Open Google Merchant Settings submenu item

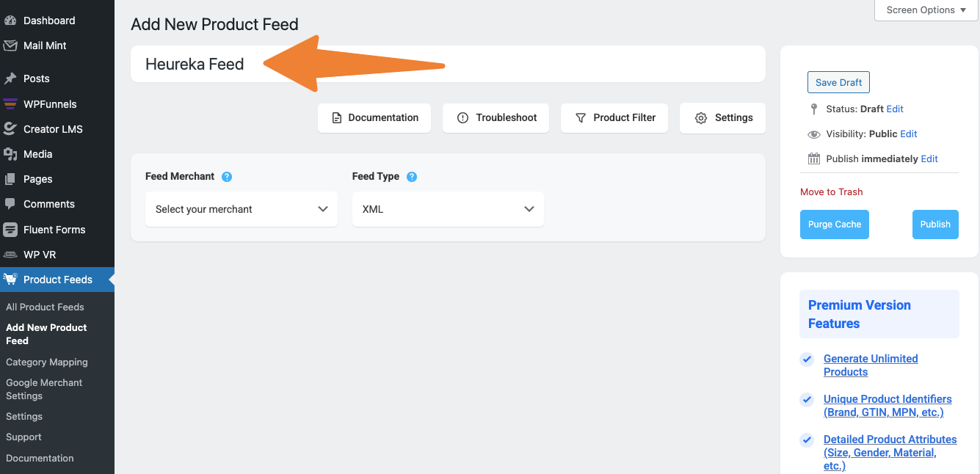(44, 389)
